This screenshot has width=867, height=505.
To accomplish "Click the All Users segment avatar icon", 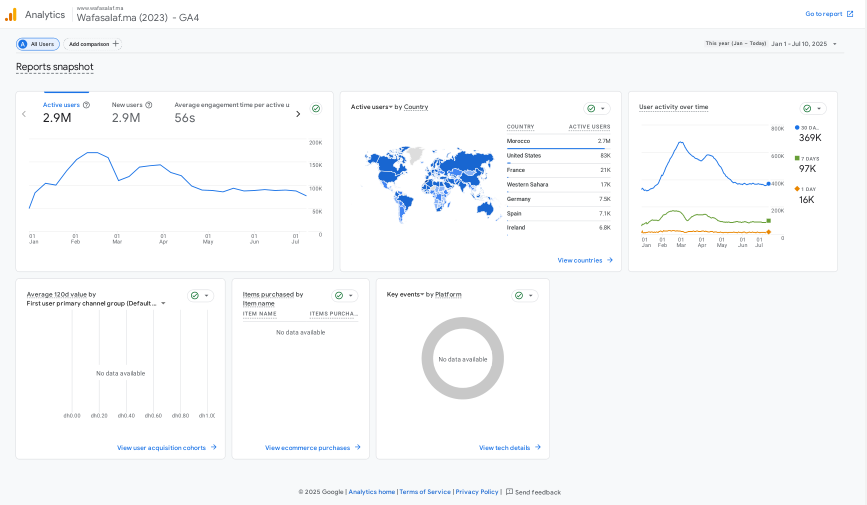I will (23, 44).
